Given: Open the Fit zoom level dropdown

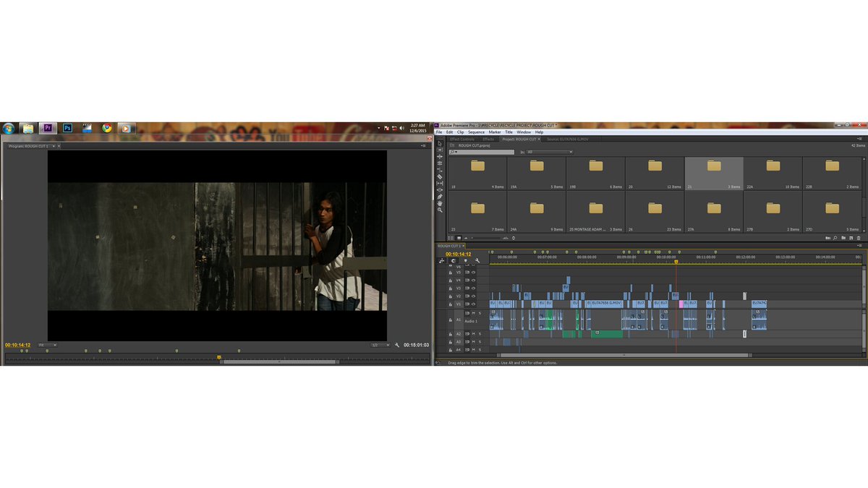Looking at the screenshot, I should point(48,345).
